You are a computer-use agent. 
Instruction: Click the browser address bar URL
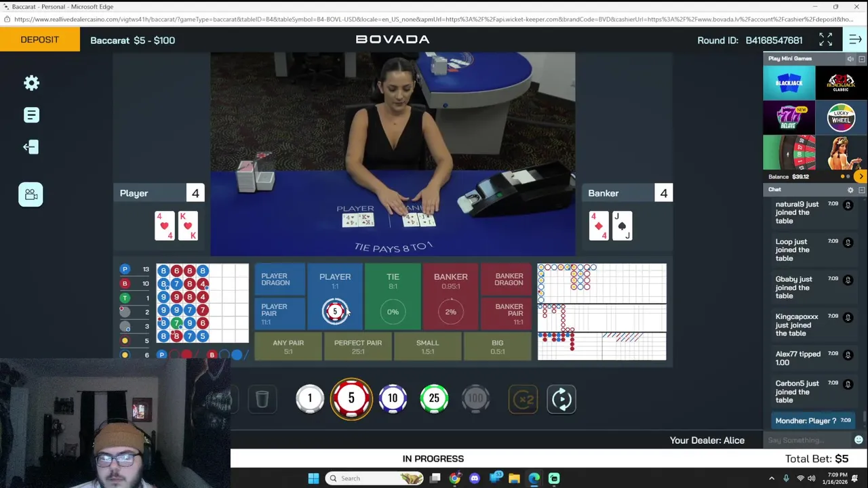[x=434, y=20]
